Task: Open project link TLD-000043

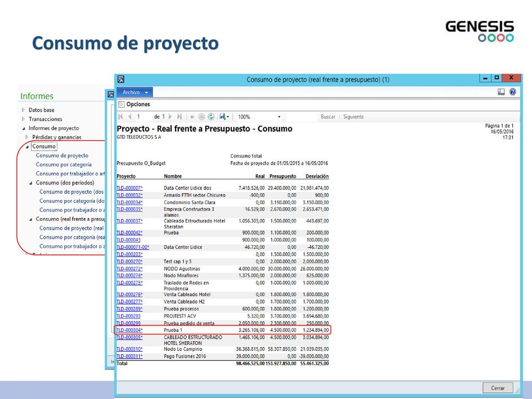Action: [129, 240]
